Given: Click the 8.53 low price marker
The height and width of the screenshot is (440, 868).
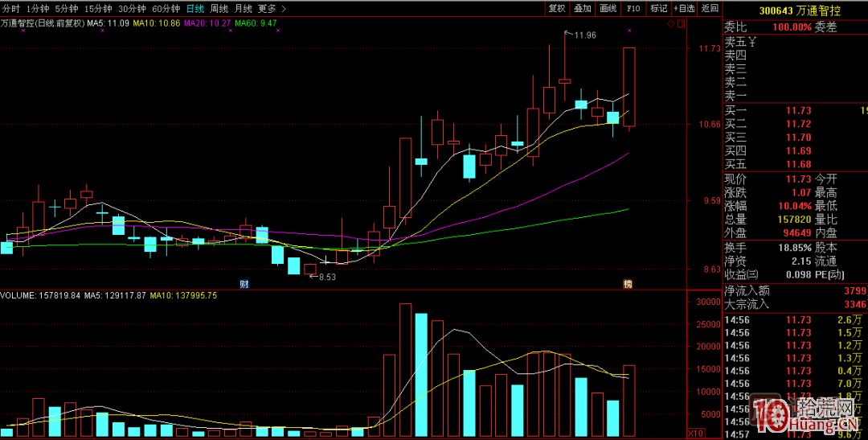Looking at the screenshot, I should (x=324, y=277).
